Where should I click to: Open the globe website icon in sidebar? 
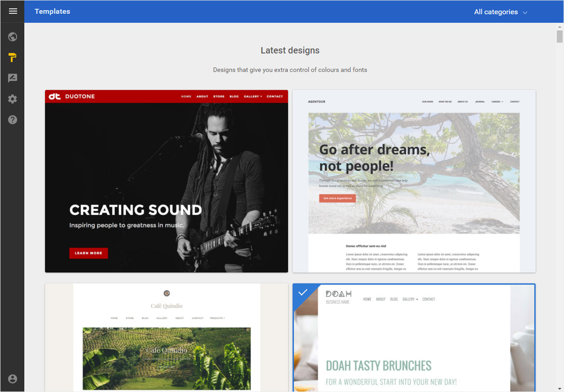coord(13,37)
